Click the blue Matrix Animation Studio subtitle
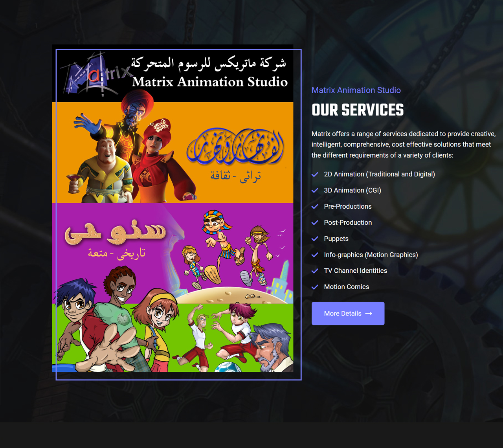Image resolution: width=503 pixels, height=448 pixels. tap(356, 90)
